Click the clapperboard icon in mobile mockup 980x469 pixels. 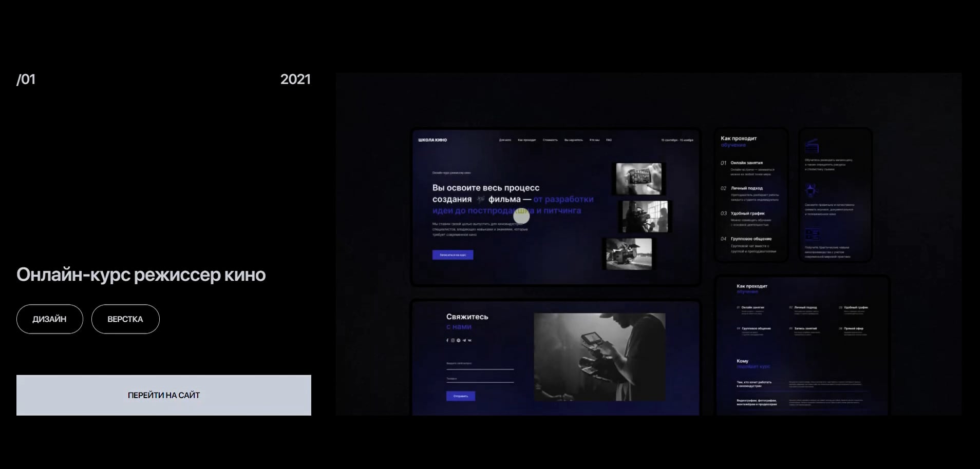click(x=812, y=146)
